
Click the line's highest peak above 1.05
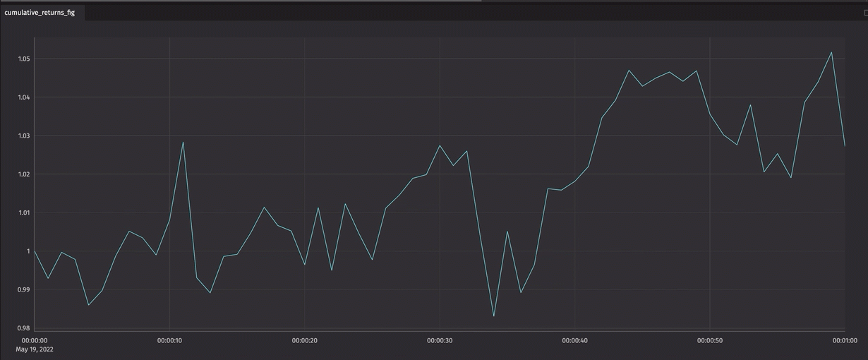point(831,52)
